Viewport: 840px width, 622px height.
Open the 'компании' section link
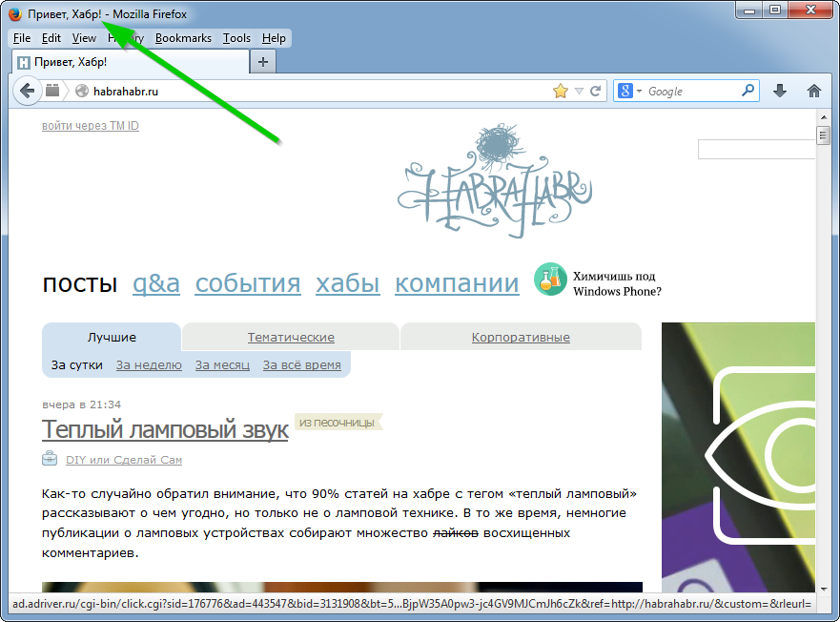(457, 283)
